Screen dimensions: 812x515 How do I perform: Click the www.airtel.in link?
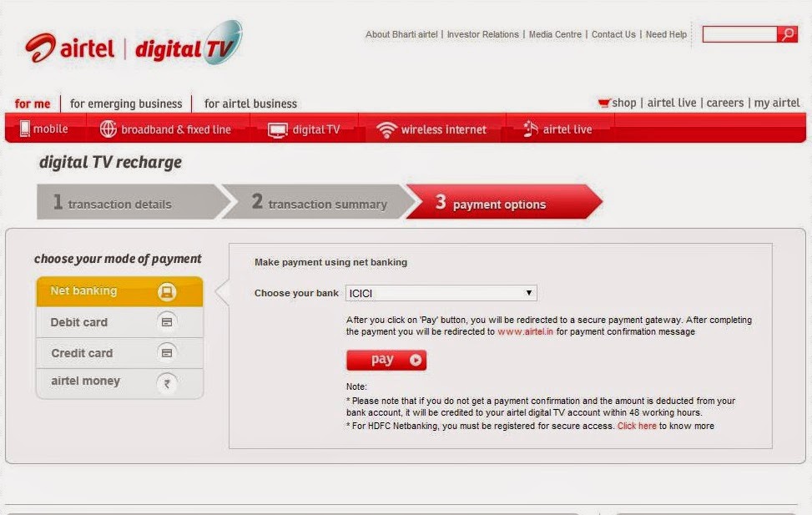click(525, 331)
